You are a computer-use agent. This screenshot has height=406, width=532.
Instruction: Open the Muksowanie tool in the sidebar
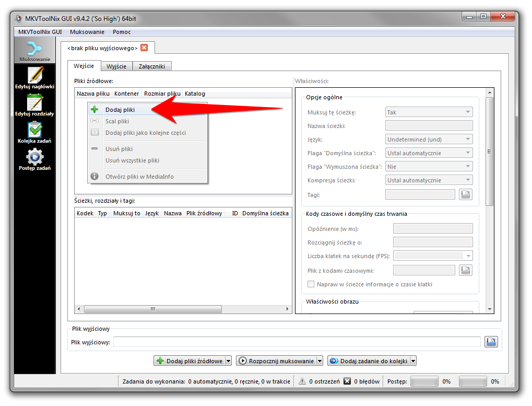click(x=34, y=50)
